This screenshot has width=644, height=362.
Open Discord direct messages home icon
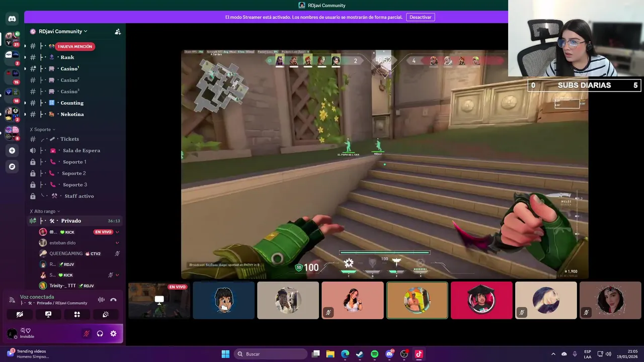coord(12,19)
